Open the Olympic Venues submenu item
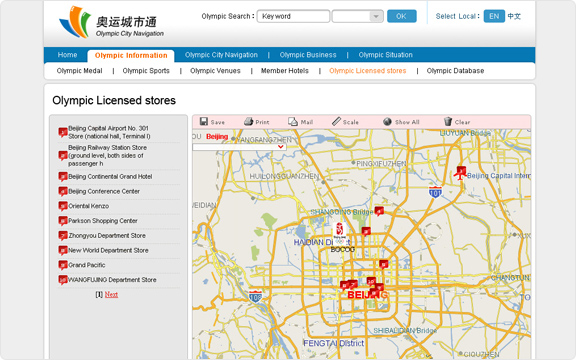 [215, 71]
